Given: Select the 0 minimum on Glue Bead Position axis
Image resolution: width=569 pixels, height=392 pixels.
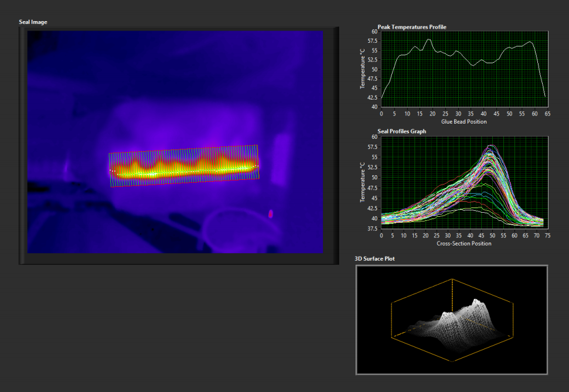Looking at the screenshot, I should point(381,114).
